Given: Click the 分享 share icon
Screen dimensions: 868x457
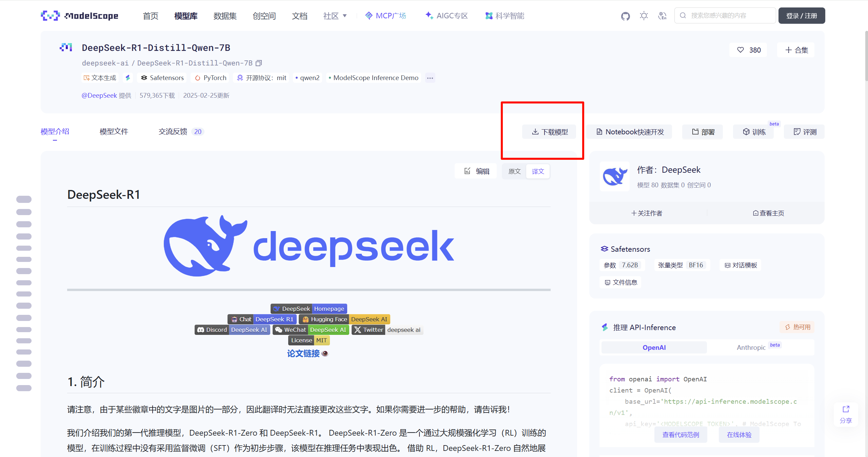Looking at the screenshot, I should coord(846,414).
